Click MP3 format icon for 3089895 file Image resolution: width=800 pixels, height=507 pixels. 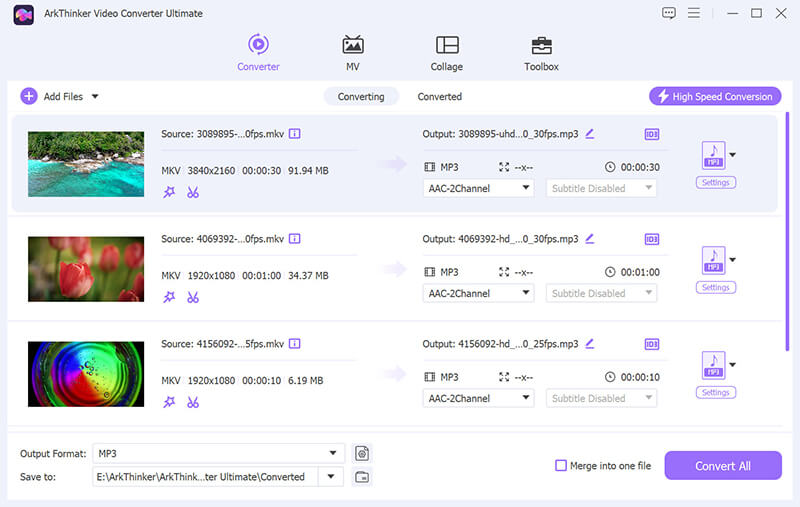713,155
